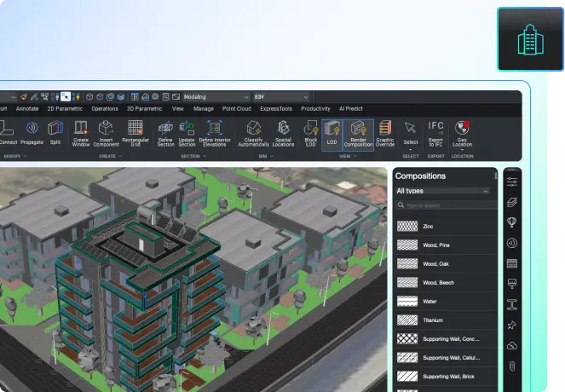Open the settings sliders panel icon

pos(511,182)
